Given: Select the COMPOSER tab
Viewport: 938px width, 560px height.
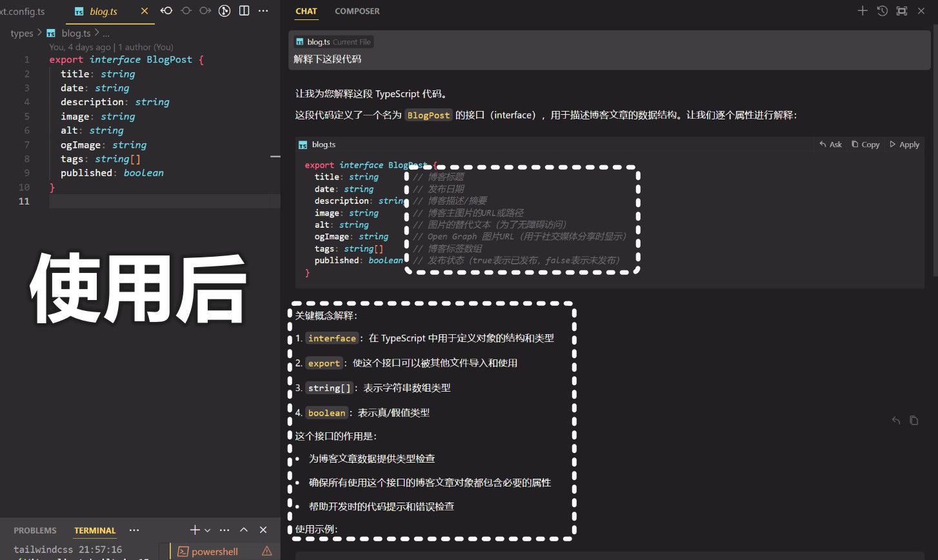Looking at the screenshot, I should coord(357,11).
